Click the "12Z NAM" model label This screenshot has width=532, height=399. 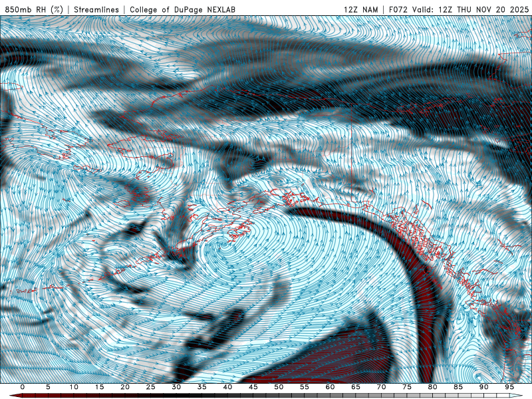[360, 9]
